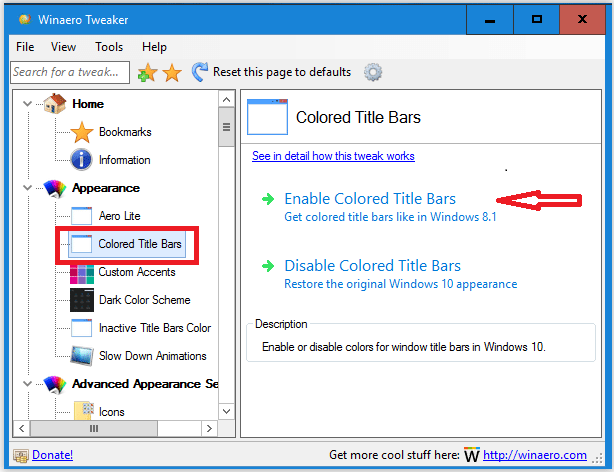Click the Dark Color Scheme black icon
The image size is (614, 472).
tap(82, 300)
